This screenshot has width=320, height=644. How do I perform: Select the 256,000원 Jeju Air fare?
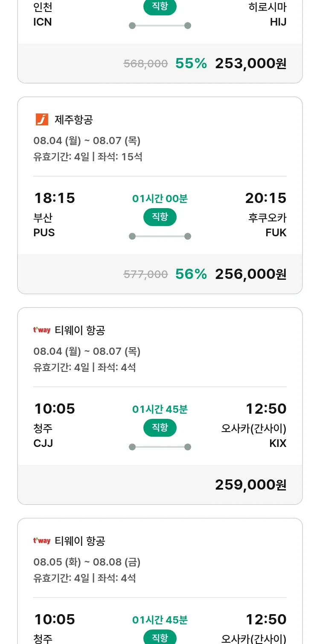coord(250,274)
